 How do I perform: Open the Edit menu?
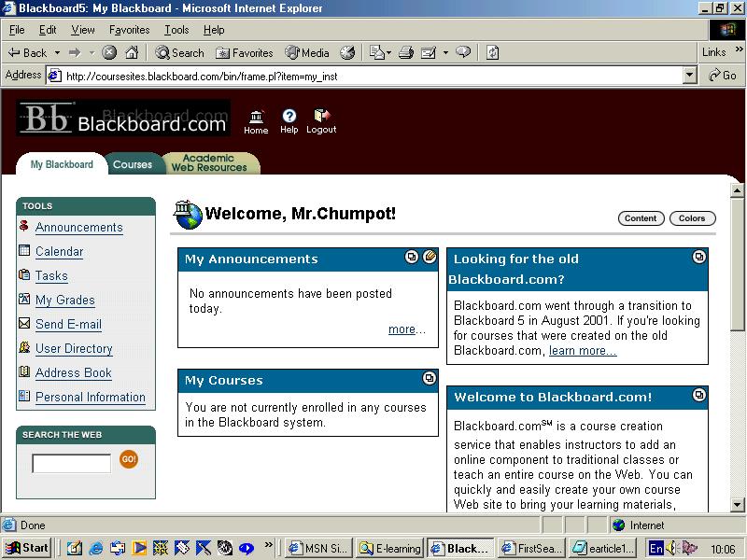coord(48,30)
